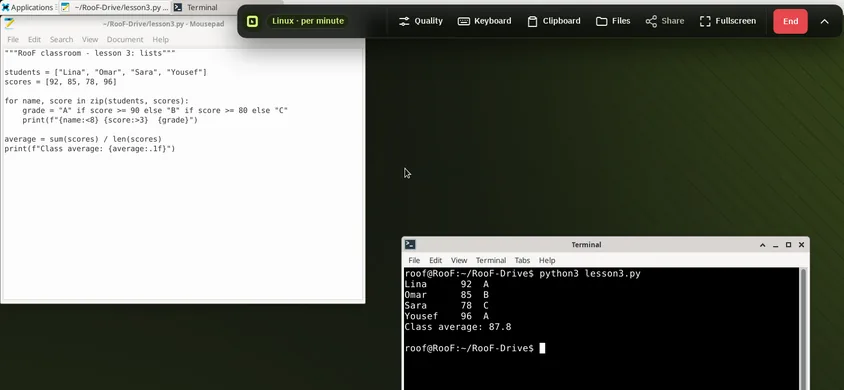The image size is (844, 390).
Task: Open the View menu in Mousepad
Action: click(90, 39)
